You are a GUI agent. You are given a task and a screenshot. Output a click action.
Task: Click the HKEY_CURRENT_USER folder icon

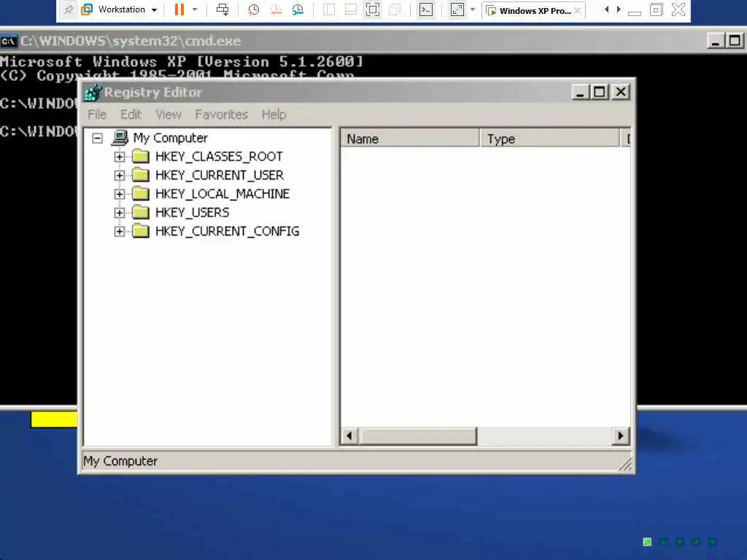click(x=141, y=175)
